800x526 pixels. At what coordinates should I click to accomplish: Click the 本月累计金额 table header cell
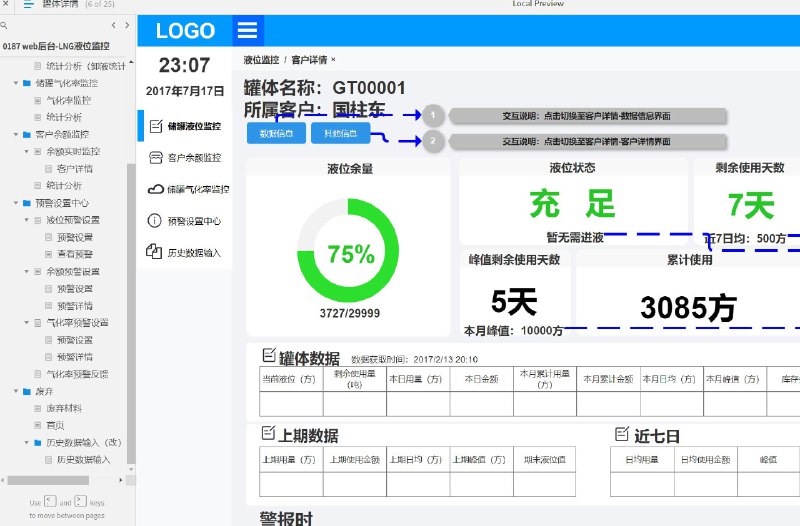pos(608,379)
